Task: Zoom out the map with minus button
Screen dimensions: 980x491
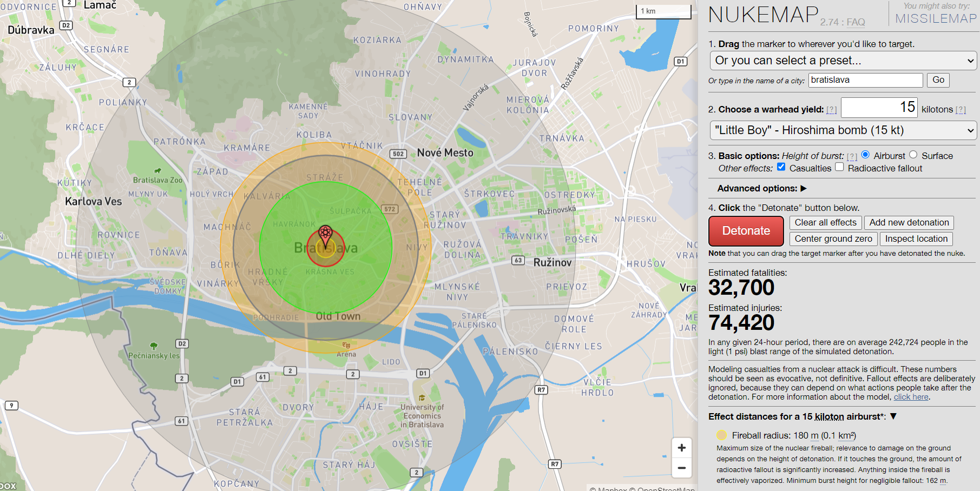Action: tap(682, 468)
